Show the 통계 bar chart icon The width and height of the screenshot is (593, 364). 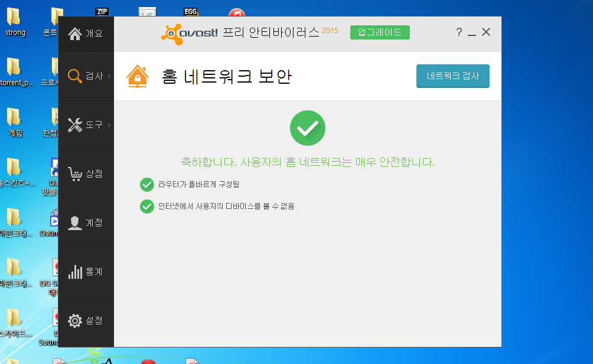coord(74,272)
